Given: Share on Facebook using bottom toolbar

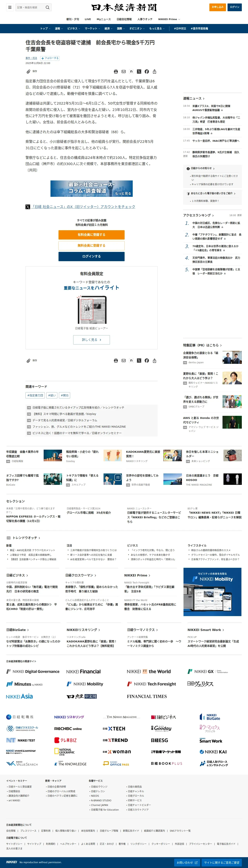Looking at the screenshot, I should [x=147, y=361].
